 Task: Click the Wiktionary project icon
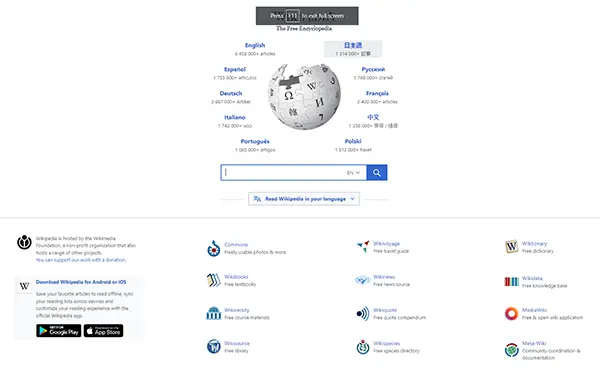point(512,247)
